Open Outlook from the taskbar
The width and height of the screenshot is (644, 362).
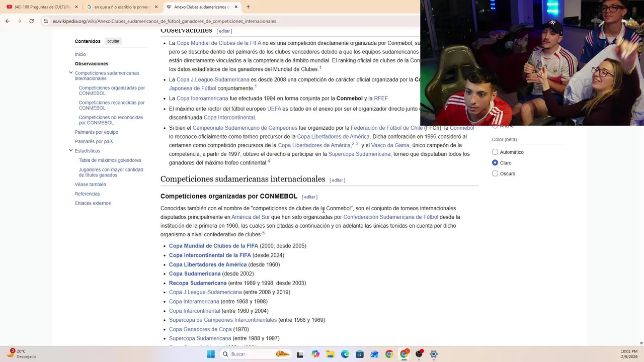tap(374, 354)
